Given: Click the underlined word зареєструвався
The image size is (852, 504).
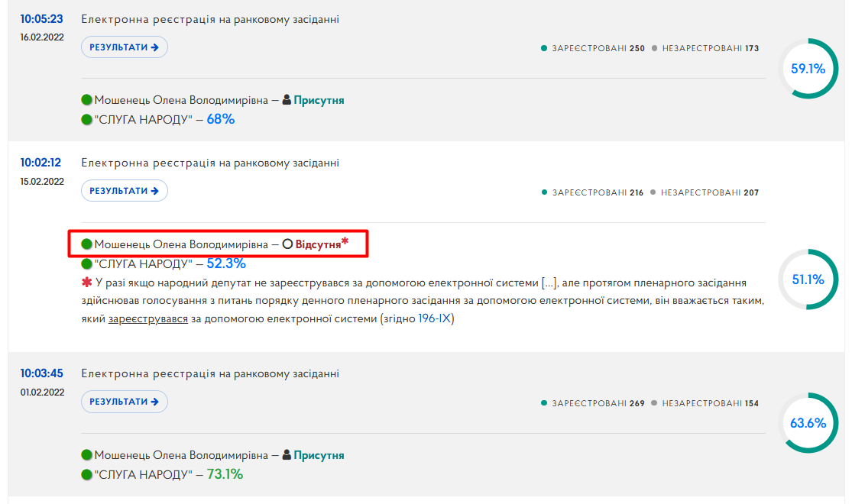Looking at the screenshot, I should pos(147,318).
